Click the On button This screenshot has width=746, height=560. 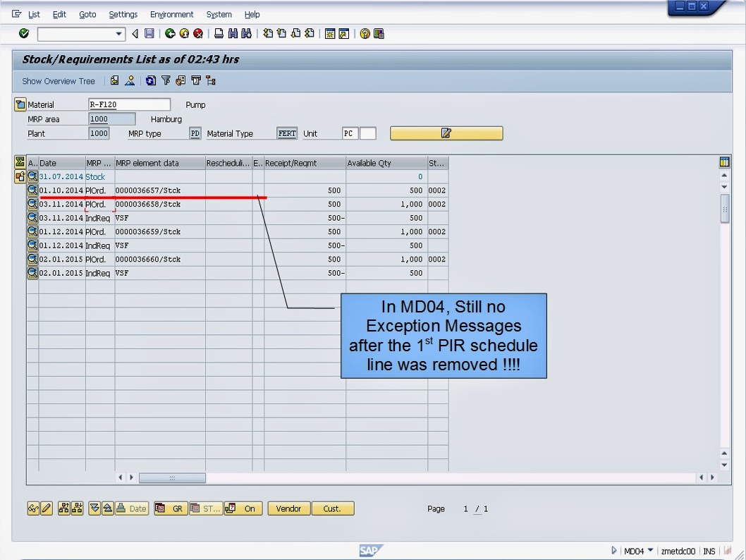click(x=243, y=509)
